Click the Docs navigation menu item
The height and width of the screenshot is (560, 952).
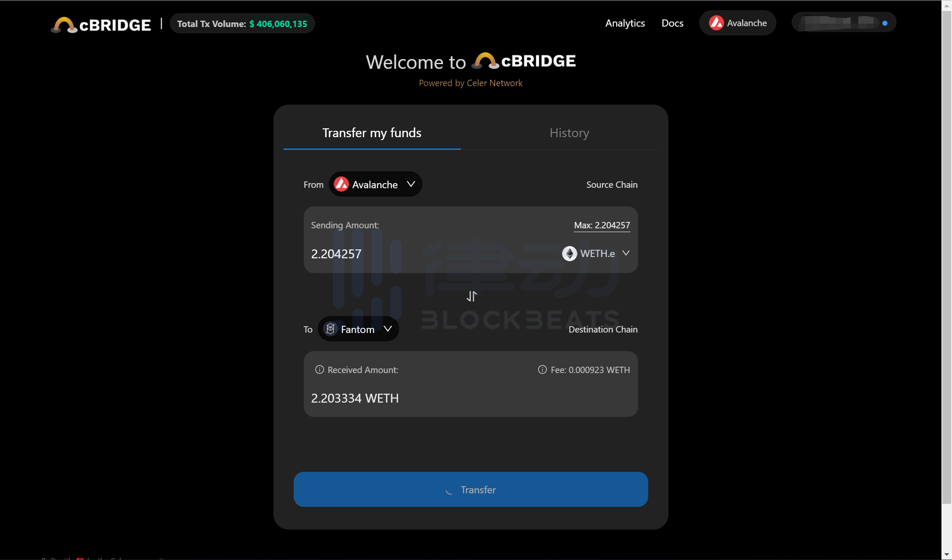pos(673,23)
